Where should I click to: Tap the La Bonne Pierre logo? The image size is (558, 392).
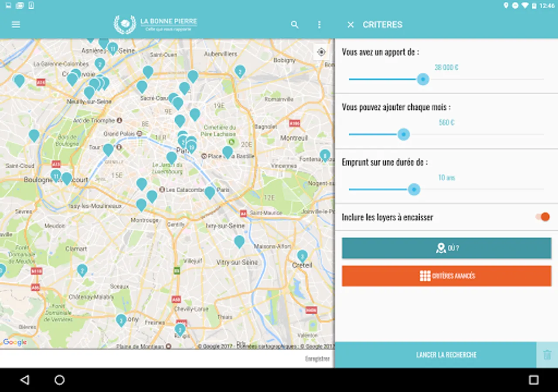[156, 24]
